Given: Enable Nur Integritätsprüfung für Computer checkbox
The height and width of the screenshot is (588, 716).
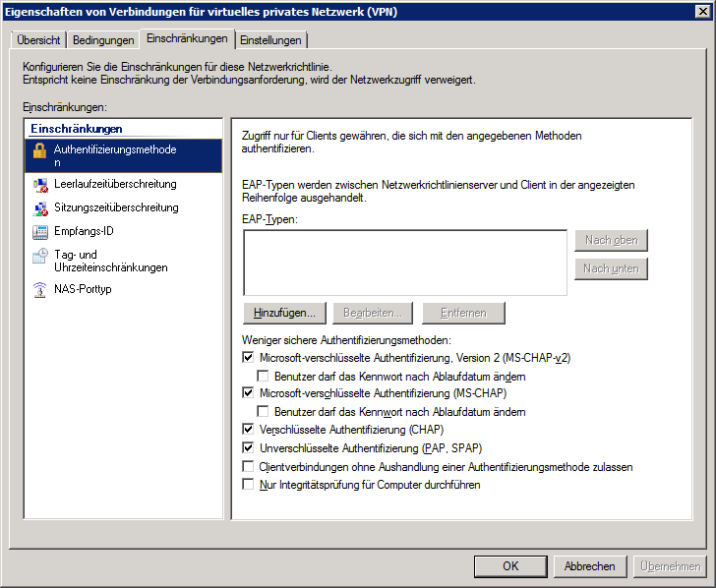Looking at the screenshot, I should click(x=247, y=485).
